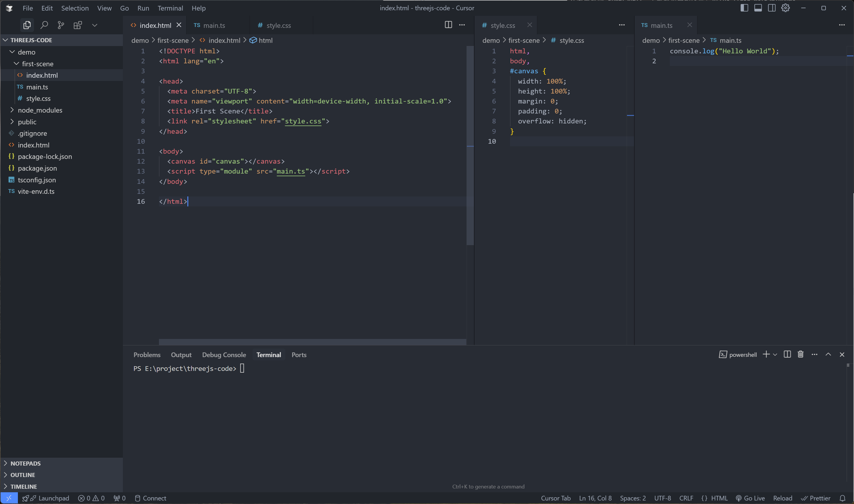Open the Terminal menu
Image resolution: width=854 pixels, height=504 pixels.
click(170, 8)
